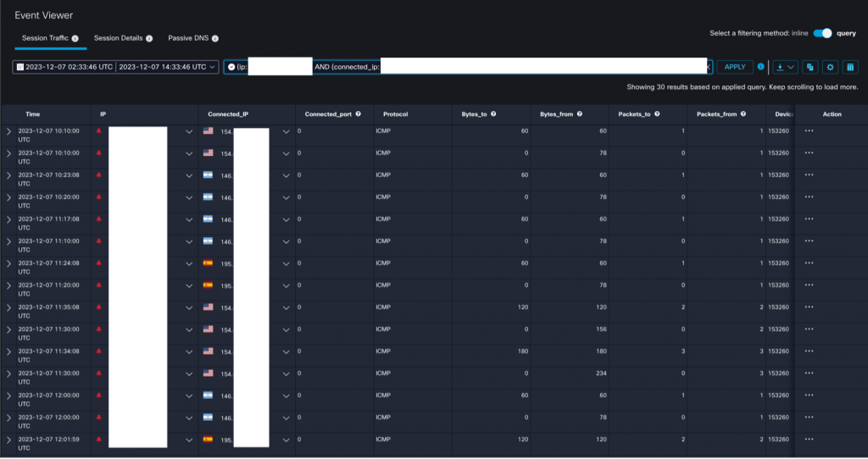Open action menu for first event row

809,131
